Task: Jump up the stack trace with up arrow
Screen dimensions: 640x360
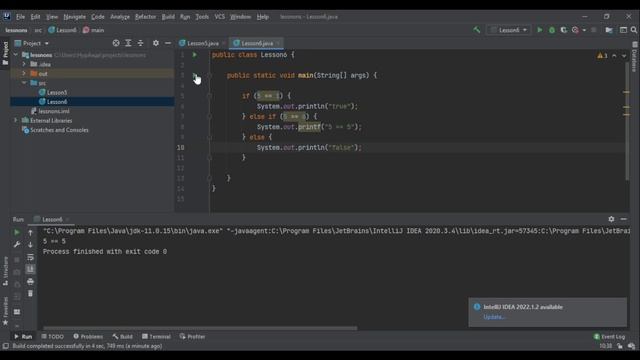Action: [30, 232]
